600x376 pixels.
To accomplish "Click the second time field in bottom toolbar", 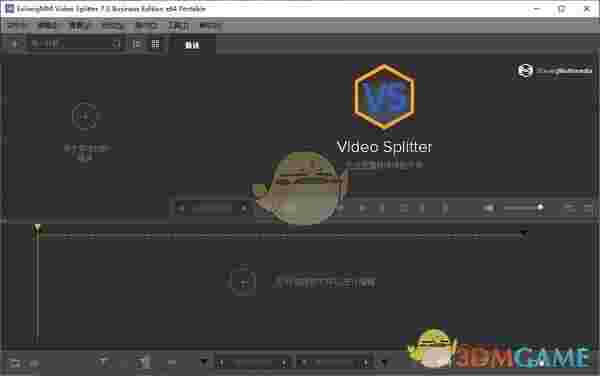I will tap(333, 363).
